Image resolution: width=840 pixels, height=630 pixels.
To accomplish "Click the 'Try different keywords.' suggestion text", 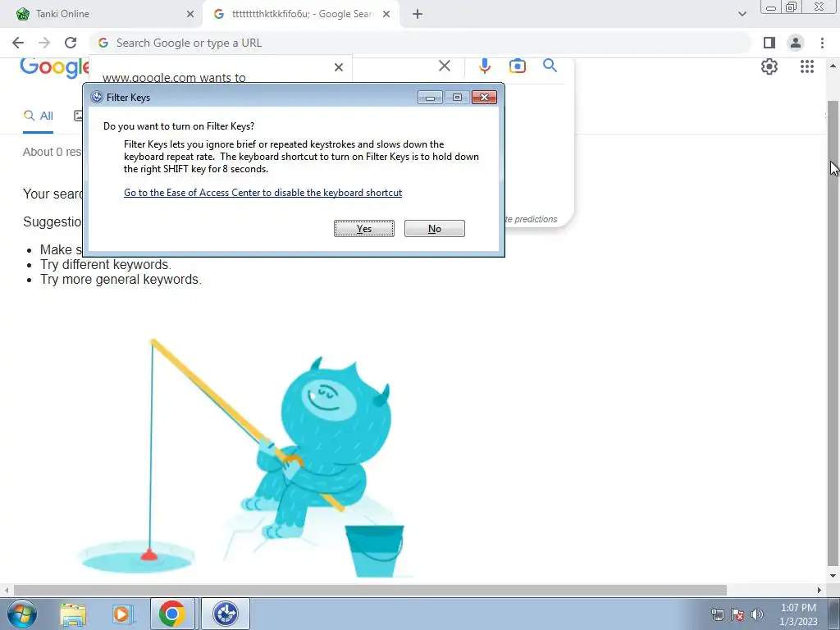I will (x=106, y=265).
